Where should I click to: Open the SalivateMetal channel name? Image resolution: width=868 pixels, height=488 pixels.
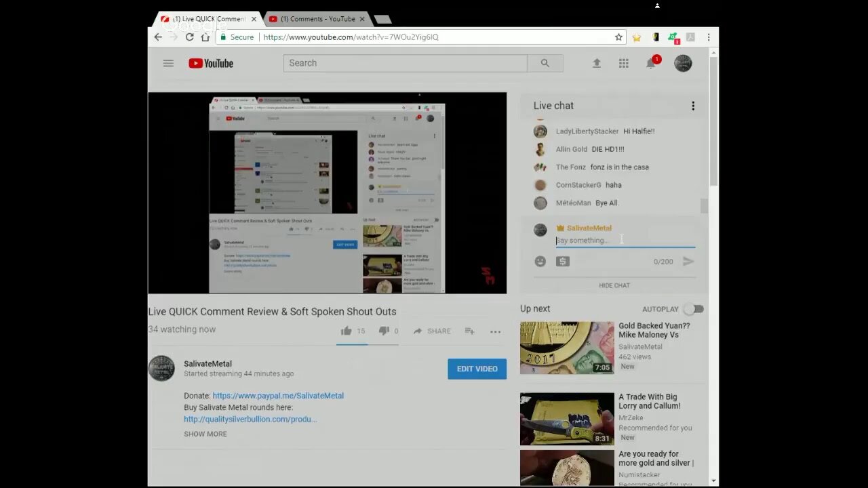coord(208,363)
